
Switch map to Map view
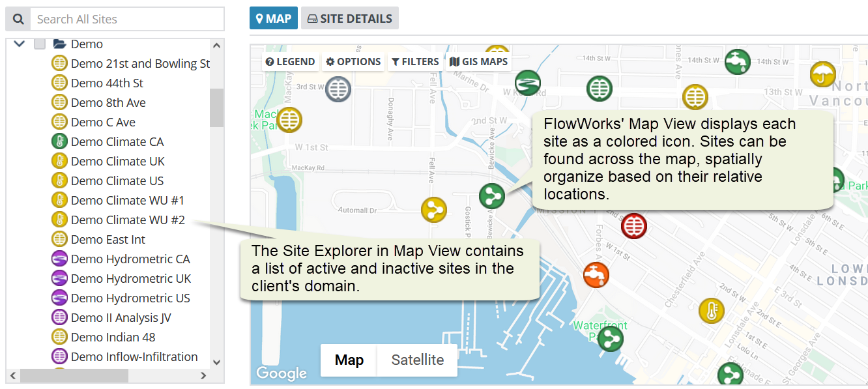[x=349, y=360]
